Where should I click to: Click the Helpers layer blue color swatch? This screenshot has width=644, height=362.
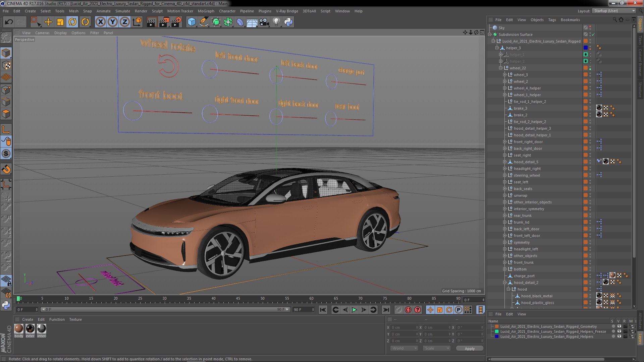[497, 337]
